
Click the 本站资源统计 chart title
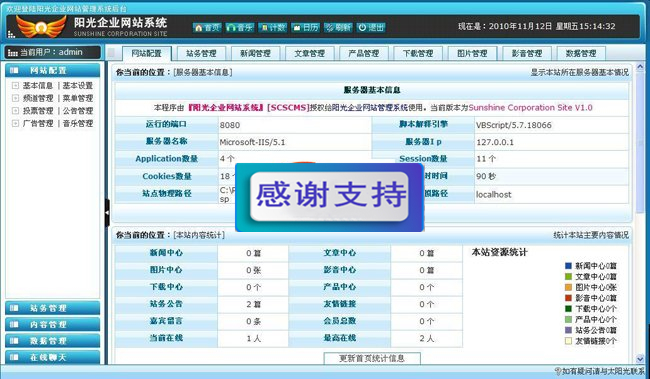pyautogui.click(x=499, y=252)
